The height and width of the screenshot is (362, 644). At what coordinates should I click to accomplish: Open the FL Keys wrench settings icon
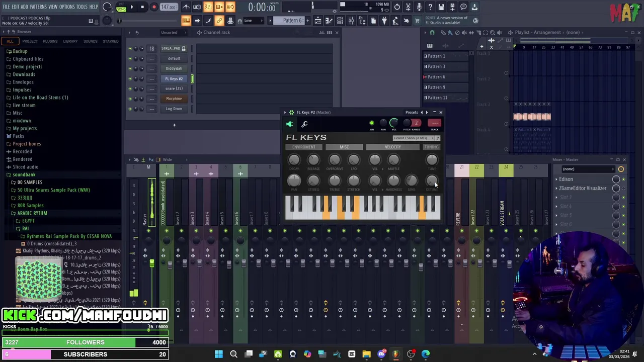tap(304, 124)
